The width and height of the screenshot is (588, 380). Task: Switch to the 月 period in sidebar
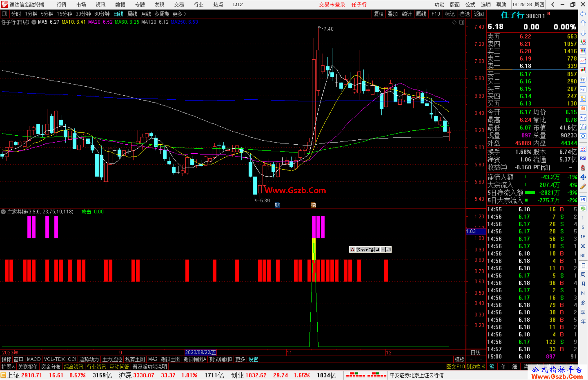click(583, 284)
